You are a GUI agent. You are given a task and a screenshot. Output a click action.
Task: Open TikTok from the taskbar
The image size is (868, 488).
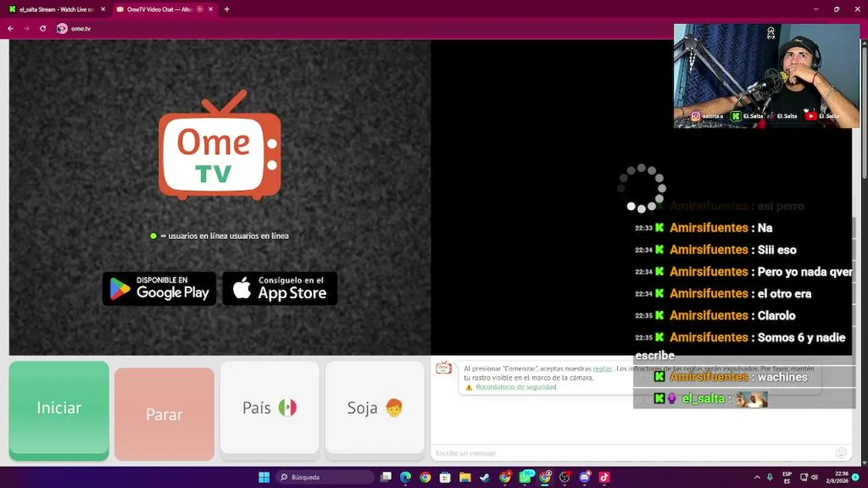coord(604,477)
